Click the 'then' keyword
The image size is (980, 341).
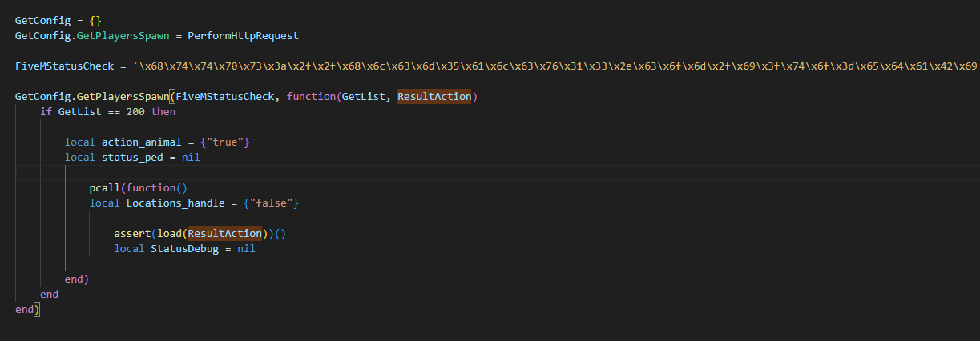(163, 111)
